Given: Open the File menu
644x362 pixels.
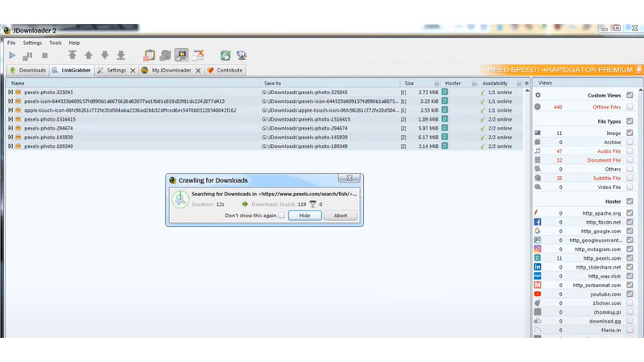Looking at the screenshot, I should point(11,43).
